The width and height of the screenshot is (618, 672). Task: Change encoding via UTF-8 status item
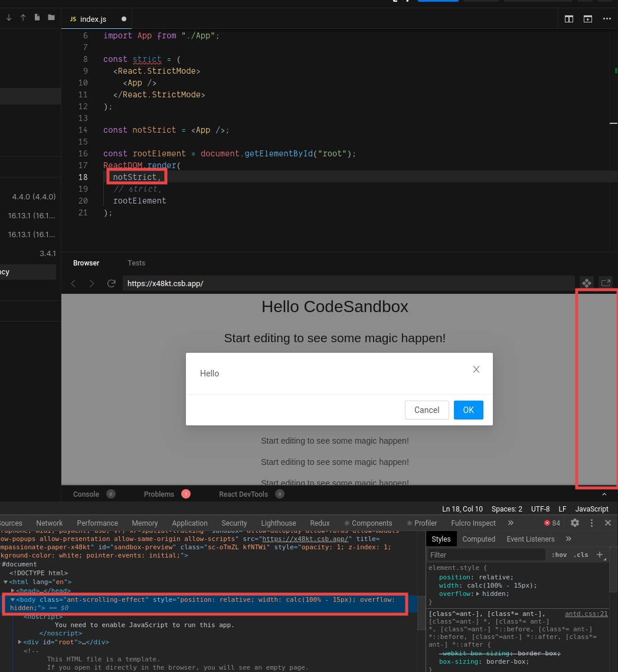point(540,509)
